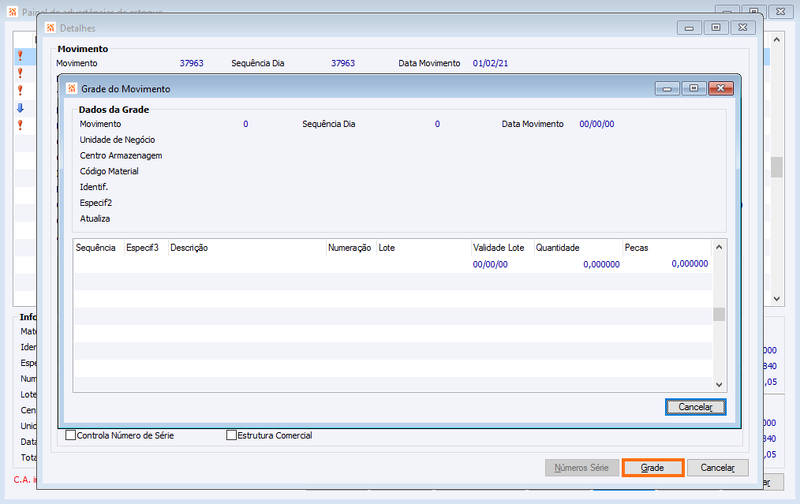Viewport: 800px width, 504px height.
Task: Click the Sequência column header
Action: tap(95, 248)
